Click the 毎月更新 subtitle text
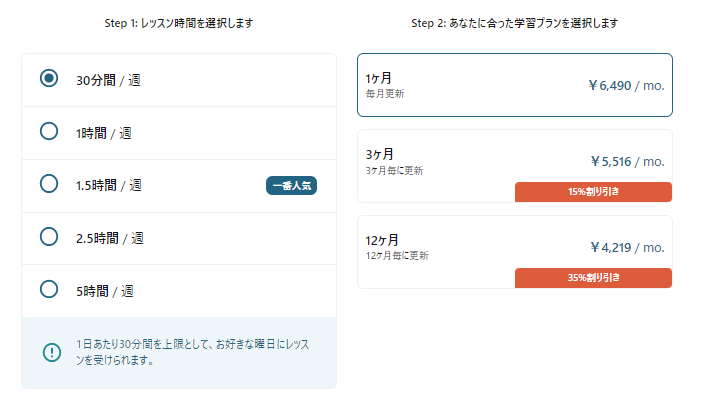Screen dimensions: 706x398 [x=385, y=94]
